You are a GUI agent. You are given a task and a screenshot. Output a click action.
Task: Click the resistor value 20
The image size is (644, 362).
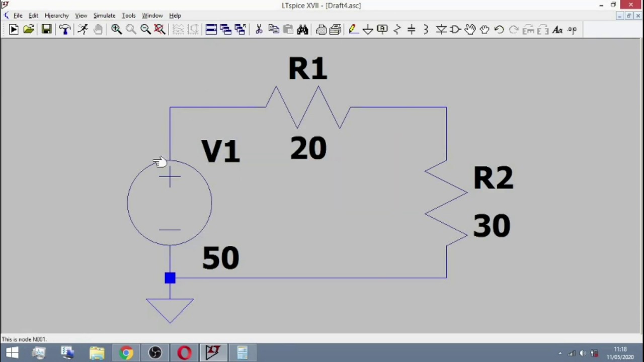308,148
